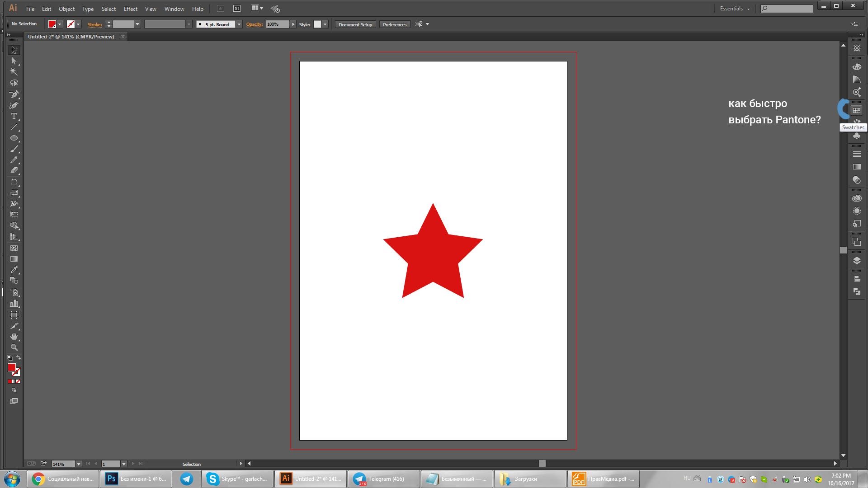
Task: Switch to the Untitled-2 document tab
Action: [71, 37]
